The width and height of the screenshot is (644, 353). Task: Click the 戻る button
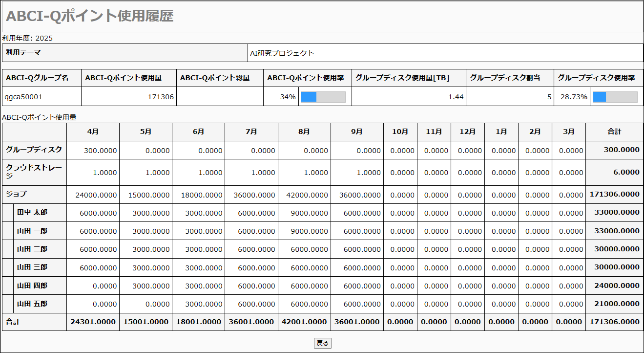(322, 343)
